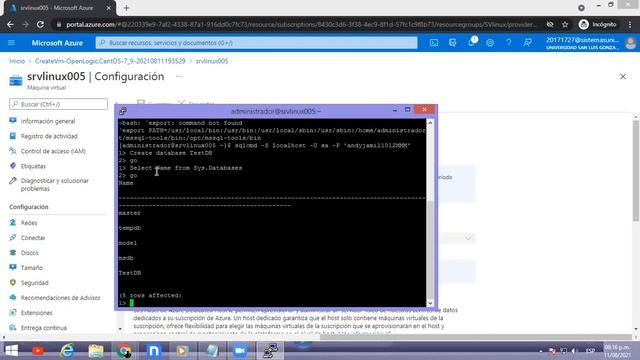This screenshot has height=360, width=640.
Task: Open Control de acceso (IAM)
Action: 53,151
